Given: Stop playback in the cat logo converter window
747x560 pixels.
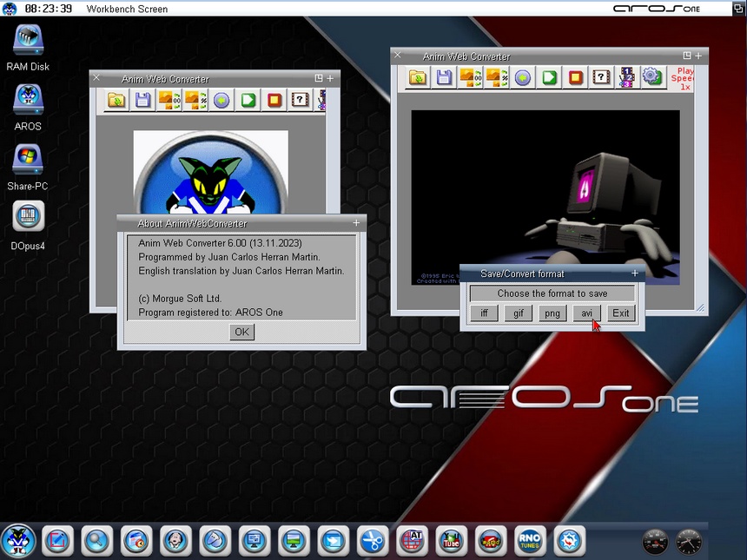Looking at the screenshot, I should 274,100.
